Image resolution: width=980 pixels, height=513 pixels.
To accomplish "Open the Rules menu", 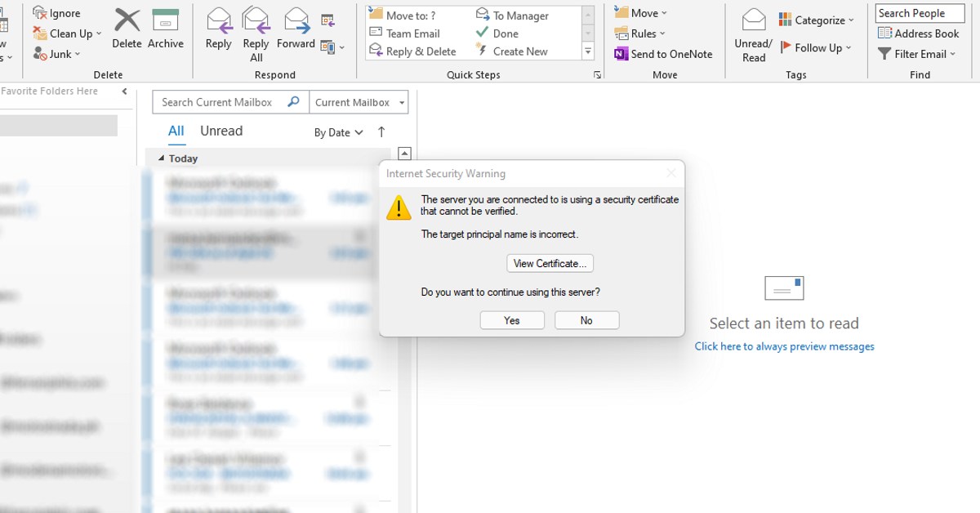I will click(x=642, y=33).
